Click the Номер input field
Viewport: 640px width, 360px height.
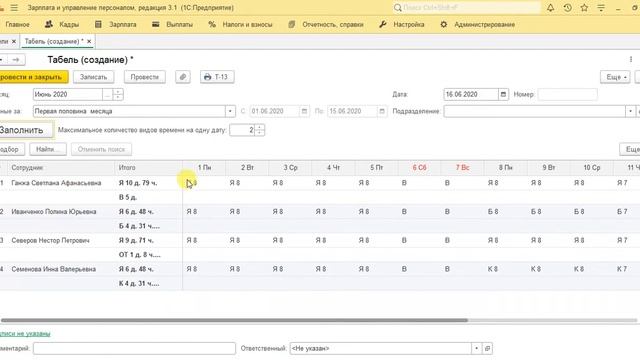(x=567, y=94)
